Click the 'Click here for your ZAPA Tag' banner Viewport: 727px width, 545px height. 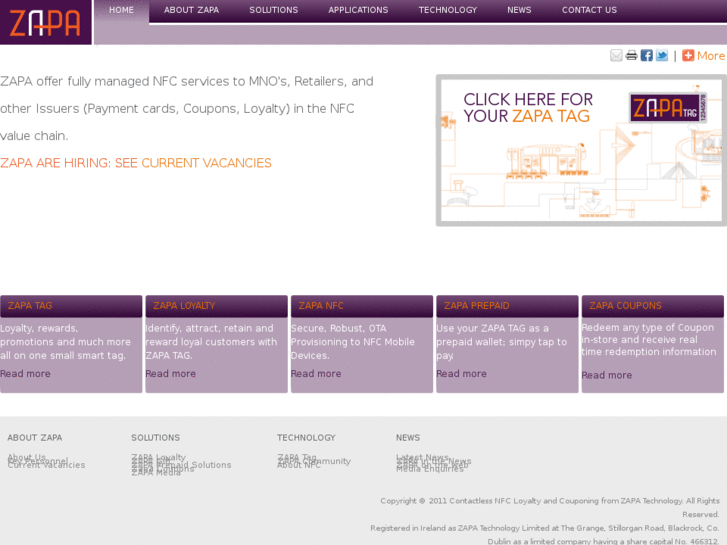(581, 150)
